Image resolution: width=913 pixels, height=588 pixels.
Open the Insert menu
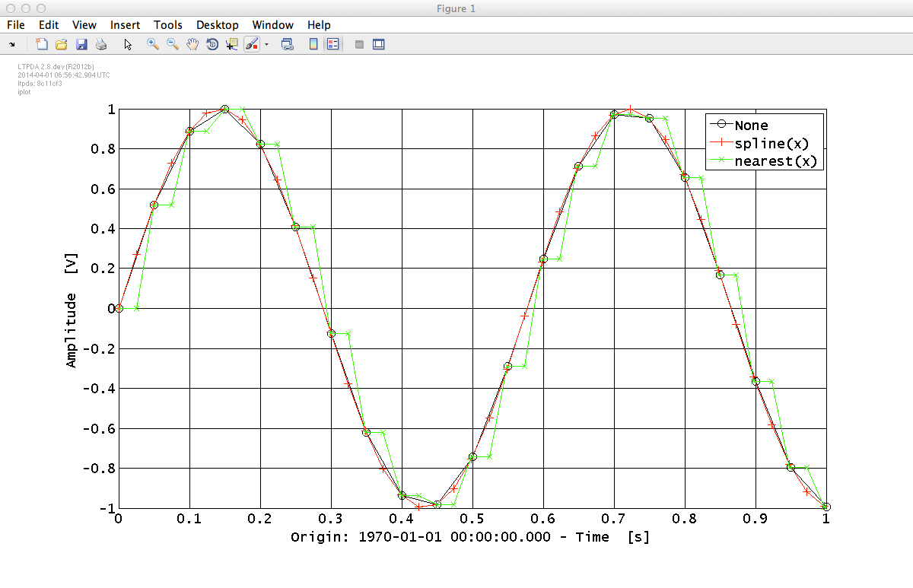click(125, 25)
